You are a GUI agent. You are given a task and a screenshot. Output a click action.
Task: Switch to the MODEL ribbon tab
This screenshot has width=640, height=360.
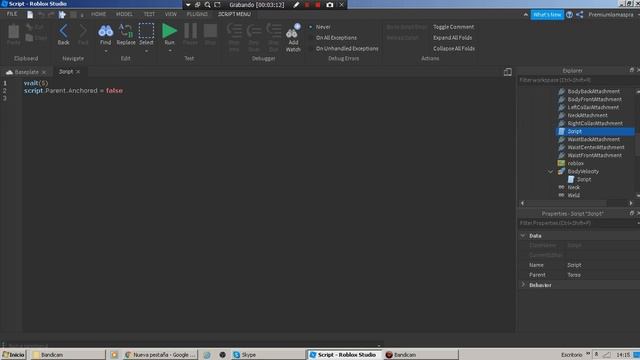tap(124, 14)
